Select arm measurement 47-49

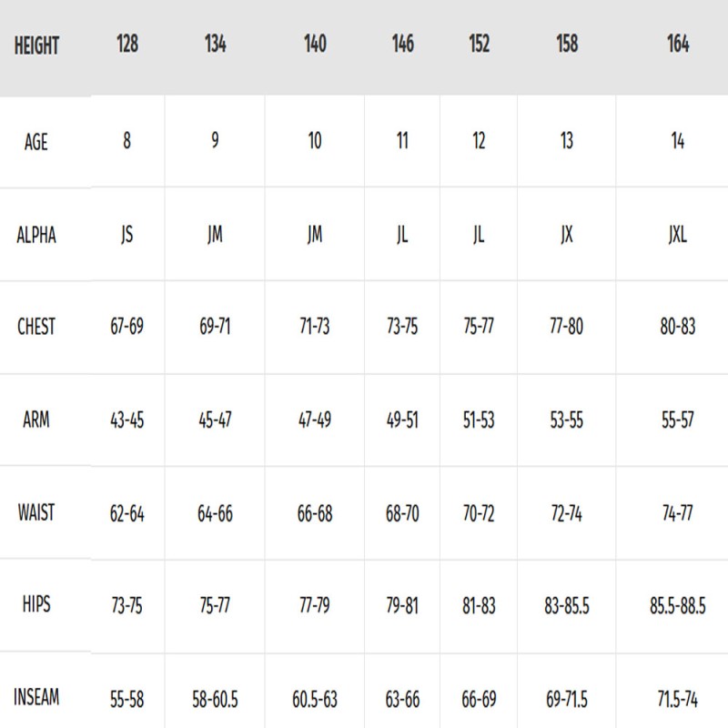point(314,420)
